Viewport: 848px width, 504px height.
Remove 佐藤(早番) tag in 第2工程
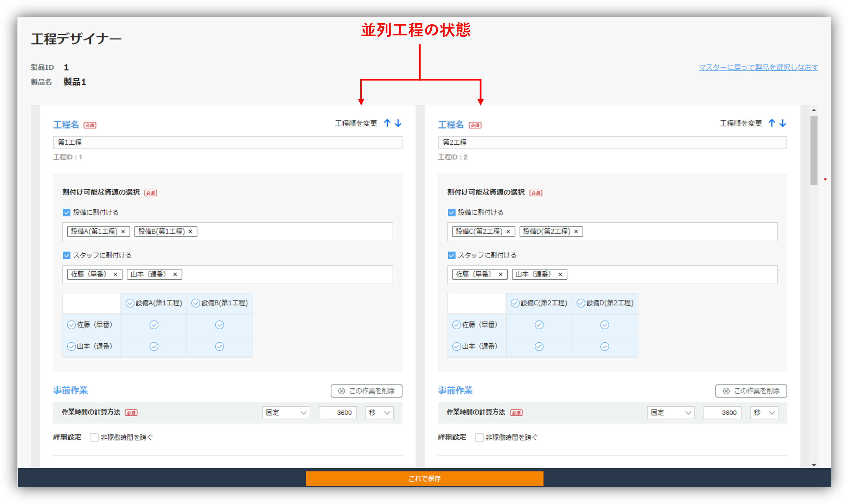pos(500,275)
